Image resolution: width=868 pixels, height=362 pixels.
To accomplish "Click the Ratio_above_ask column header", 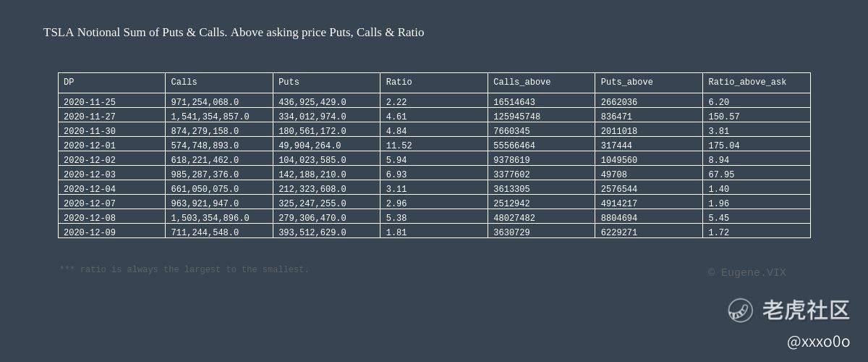I will [x=757, y=83].
